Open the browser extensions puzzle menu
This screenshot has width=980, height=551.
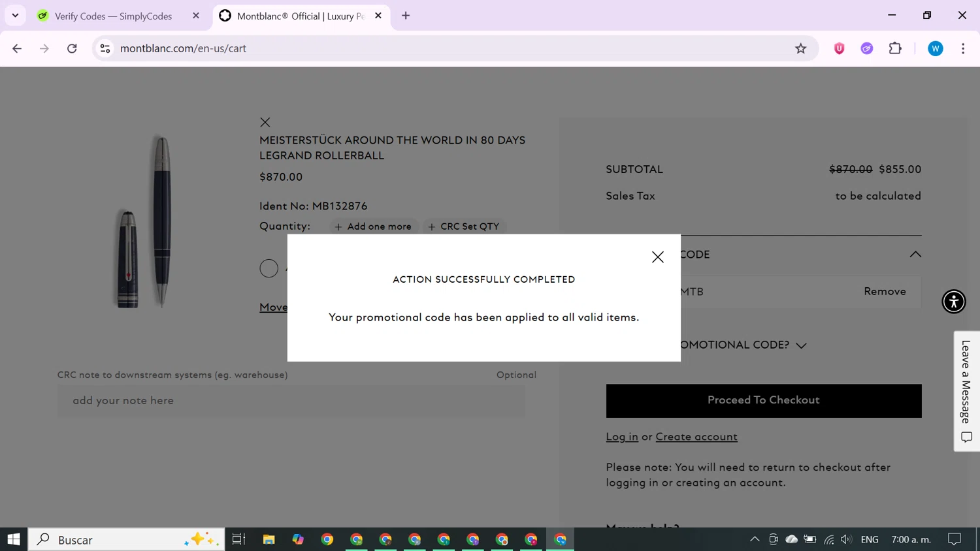click(x=895, y=48)
